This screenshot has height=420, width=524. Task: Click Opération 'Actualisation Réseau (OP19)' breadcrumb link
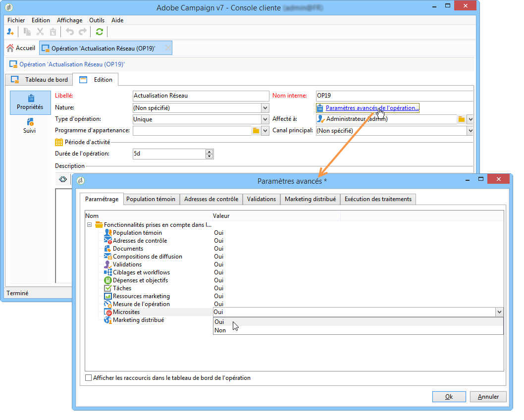[x=72, y=64]
